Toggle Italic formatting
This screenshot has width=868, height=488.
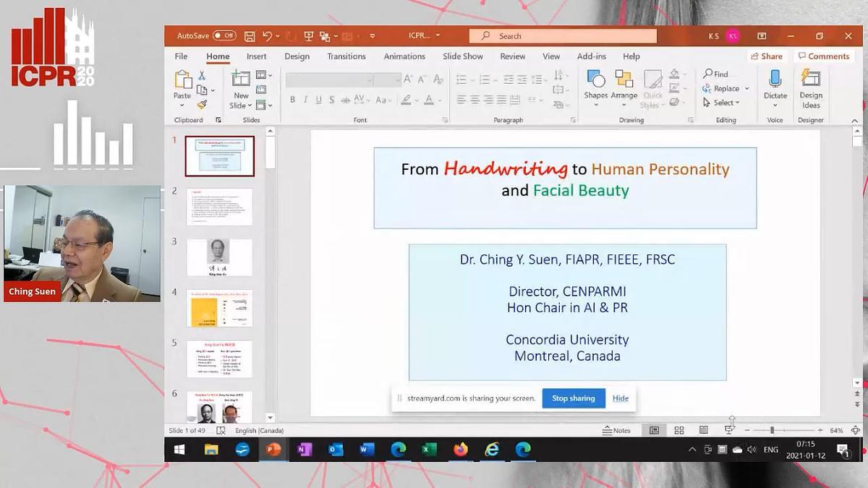point(305,100)
